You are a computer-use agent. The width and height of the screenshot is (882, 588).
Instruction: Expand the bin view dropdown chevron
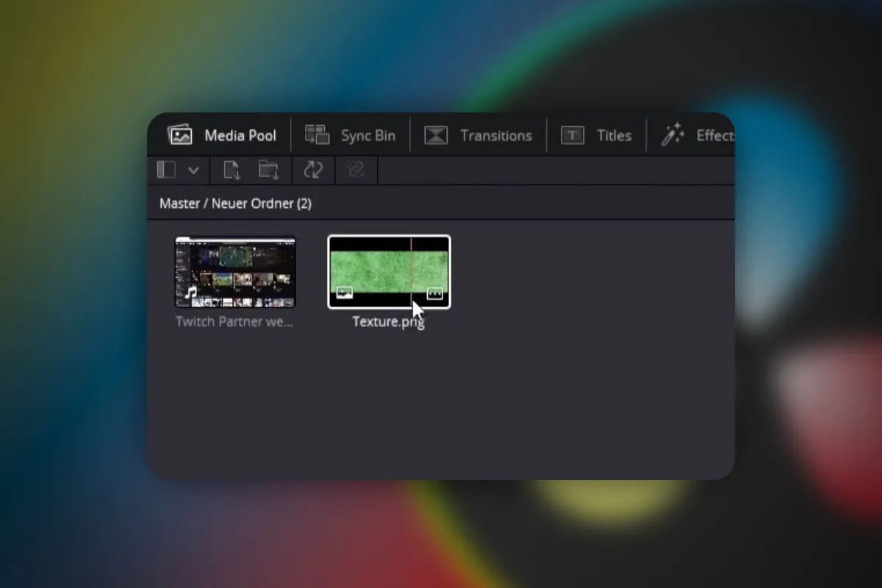[x=193, y=171]
